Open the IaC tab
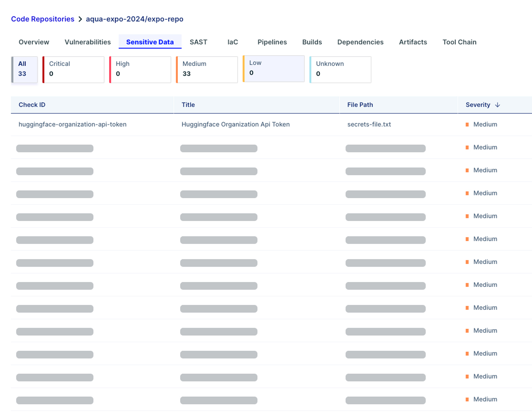This screenshot has height=420, width=532. coord(233,42)
